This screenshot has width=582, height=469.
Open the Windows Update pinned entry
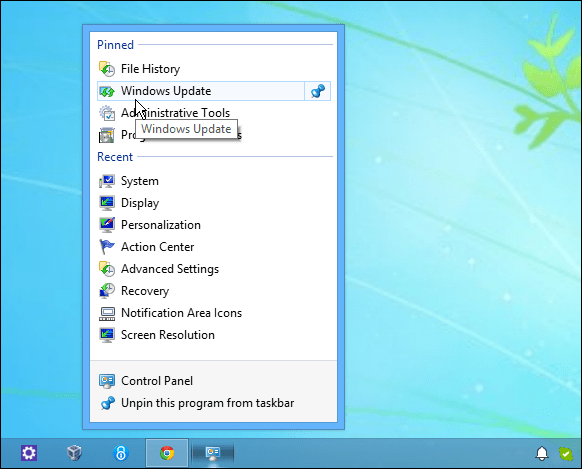[x=201, y=91]
